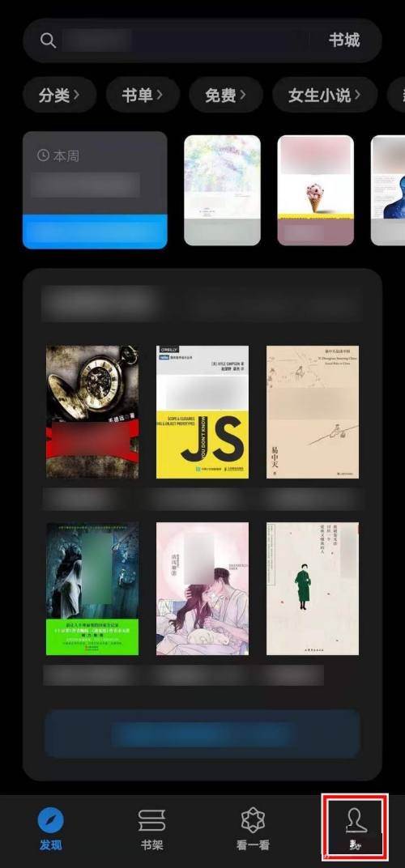Open the green-coat figure book cover
Screen dimensions: 405x868
coord(313,589)
